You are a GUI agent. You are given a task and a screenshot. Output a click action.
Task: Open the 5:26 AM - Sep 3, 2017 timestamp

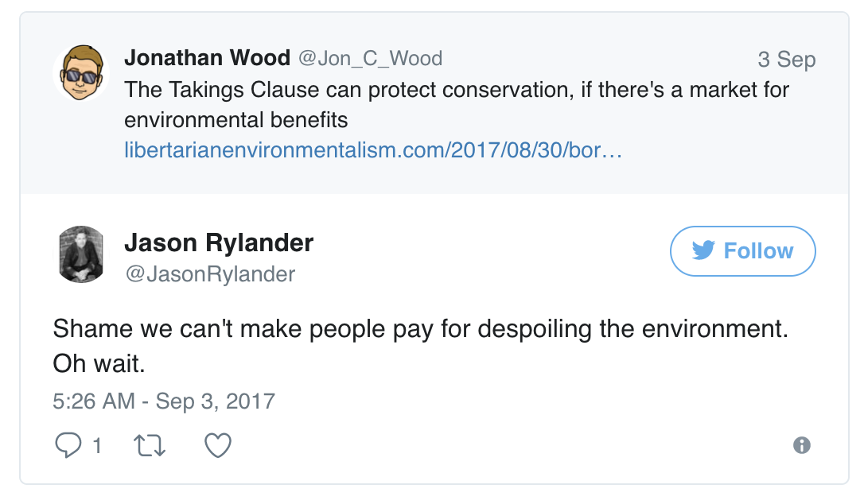pos(164,401)
